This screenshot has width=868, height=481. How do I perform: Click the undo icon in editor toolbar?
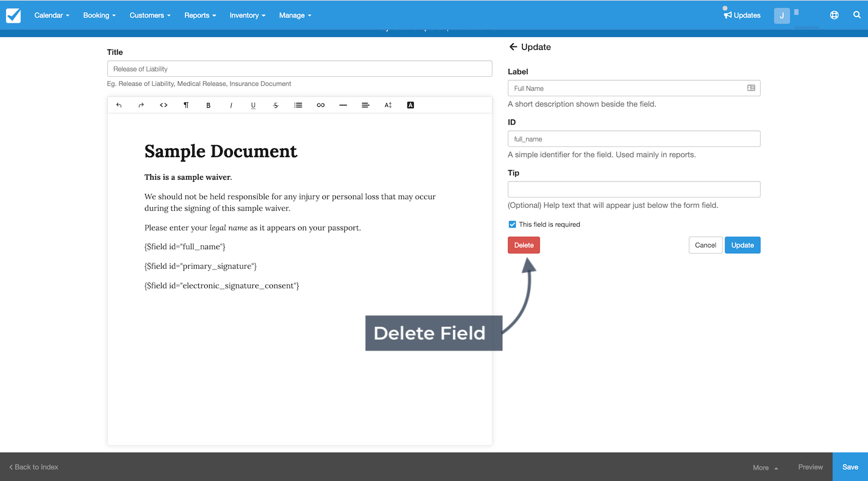coord(119,105)
